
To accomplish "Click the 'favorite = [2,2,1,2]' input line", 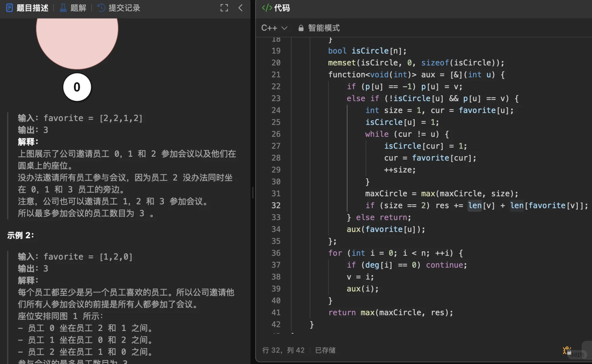I will (x=93, y=118).
